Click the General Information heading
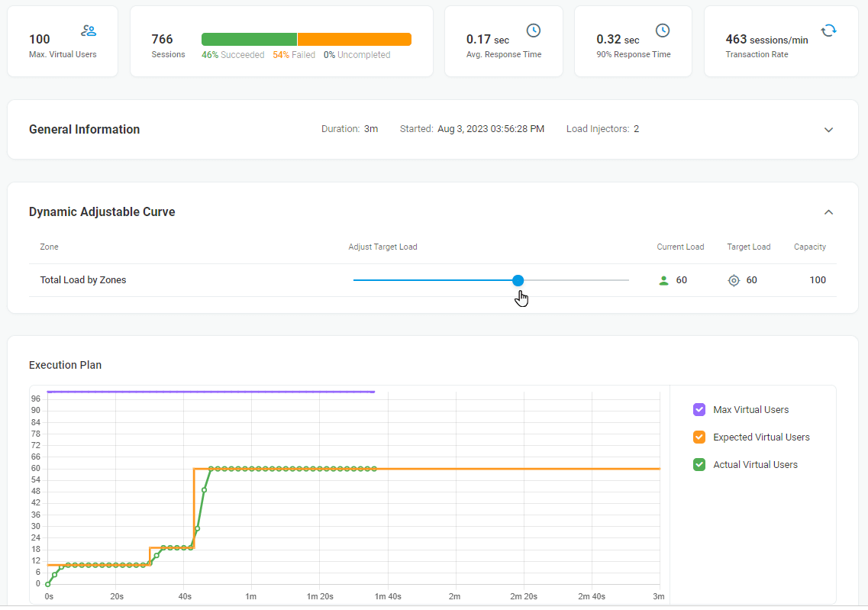This screenshot has height=610, width=868. coord(85,130)
